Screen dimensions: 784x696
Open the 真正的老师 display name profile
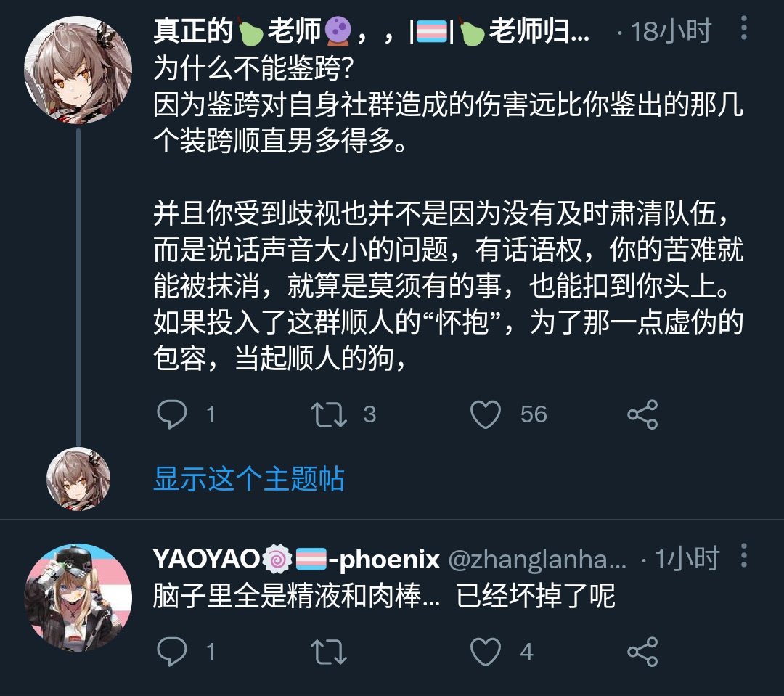(x=372, y=31)
